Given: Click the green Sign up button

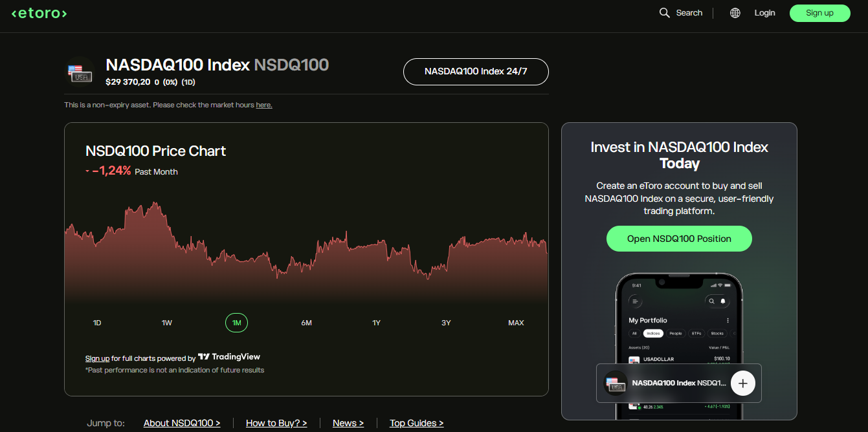Looking at the screenshot, I should [x=819, y=13].
